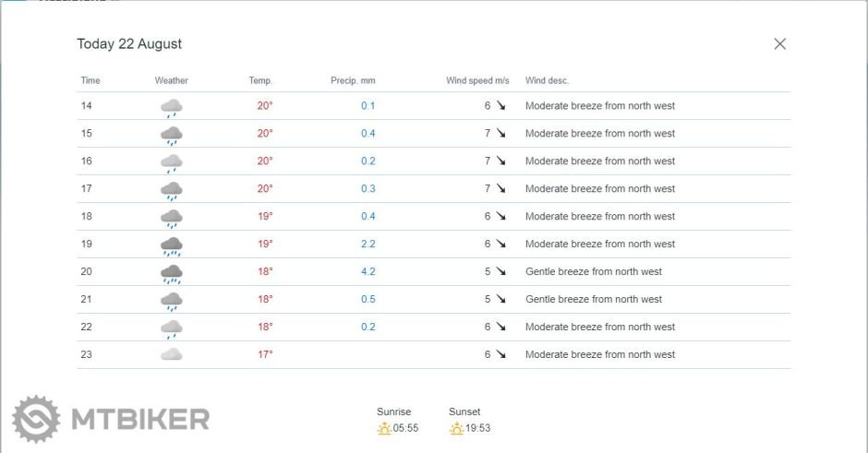Click the Weather column header
The height and width of the screenshot is (453, 868).
coord(171,81)
